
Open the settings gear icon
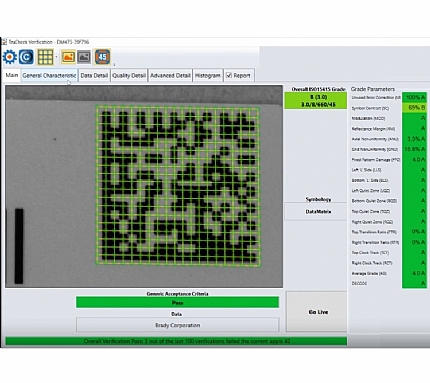tap(9, 57)
